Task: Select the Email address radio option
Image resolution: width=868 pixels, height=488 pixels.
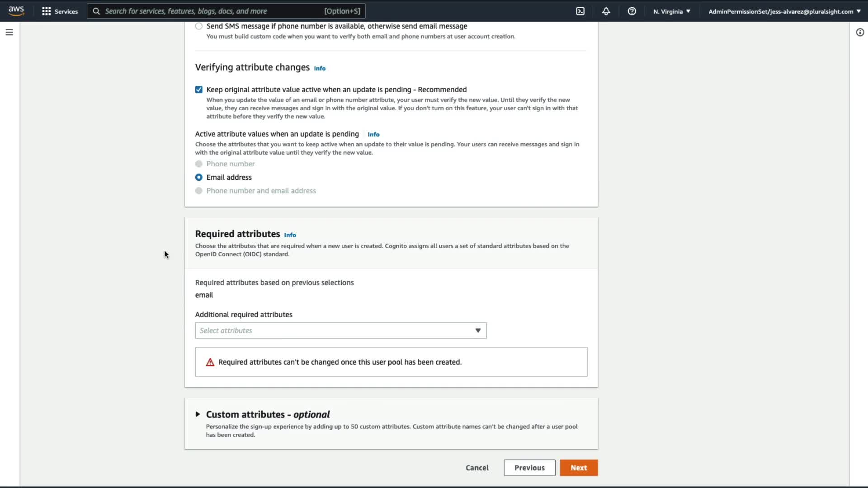Action: [199, 177]
